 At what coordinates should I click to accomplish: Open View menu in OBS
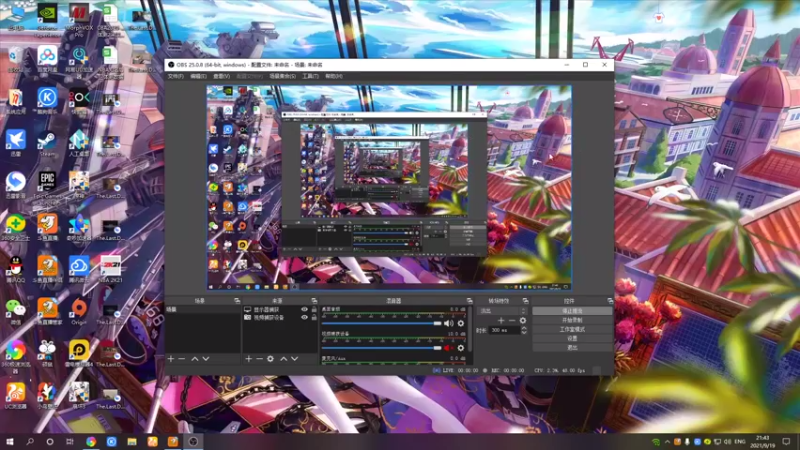[x=221, y=76]
